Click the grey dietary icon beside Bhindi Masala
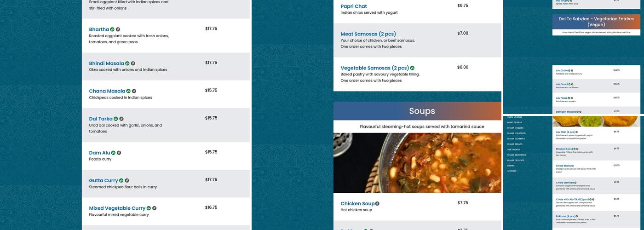Screen dimensions: 644x230 (133, 63)
